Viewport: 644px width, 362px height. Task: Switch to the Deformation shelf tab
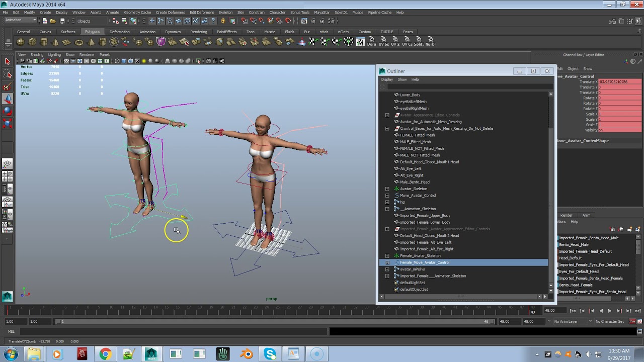pos(119,32)
